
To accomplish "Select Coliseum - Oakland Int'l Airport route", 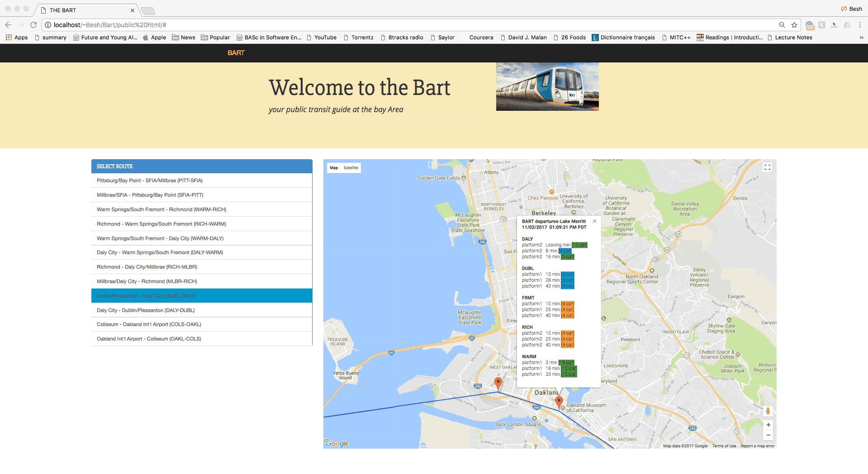I will pos(202,324).
